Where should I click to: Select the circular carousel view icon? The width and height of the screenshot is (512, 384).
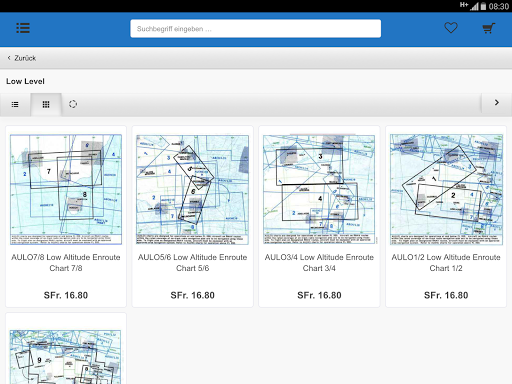point(73,104)
